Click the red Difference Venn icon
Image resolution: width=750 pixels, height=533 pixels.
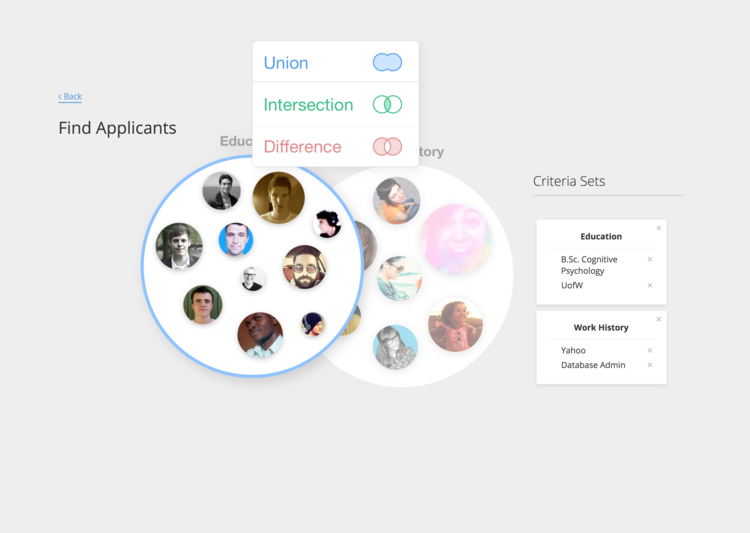(x=387, y=146)
